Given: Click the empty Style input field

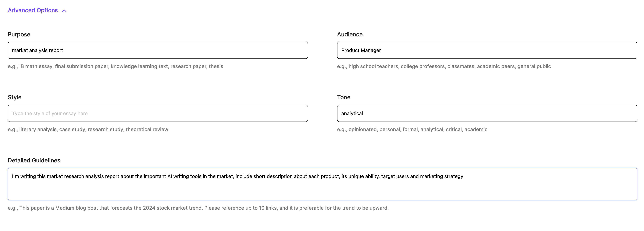Looking at the screenshot, I should [x=158, y=114].
